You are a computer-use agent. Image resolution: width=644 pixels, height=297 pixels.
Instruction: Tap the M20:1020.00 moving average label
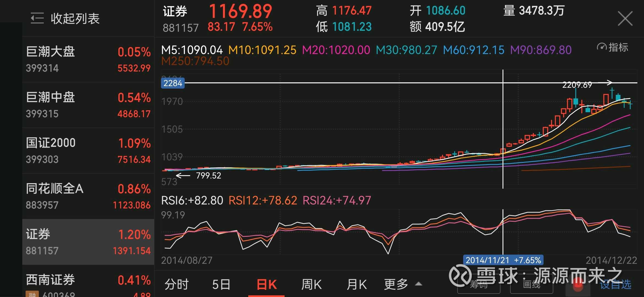click(x=336, y=50)
